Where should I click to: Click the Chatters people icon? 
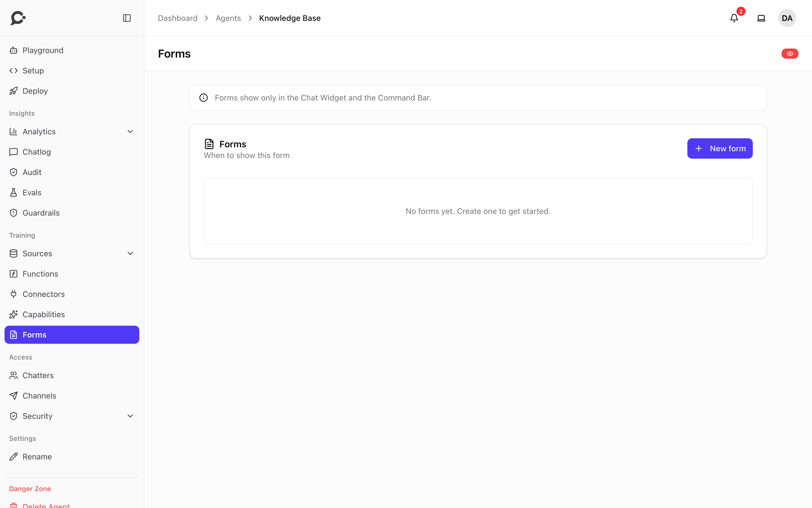point(14,376)
